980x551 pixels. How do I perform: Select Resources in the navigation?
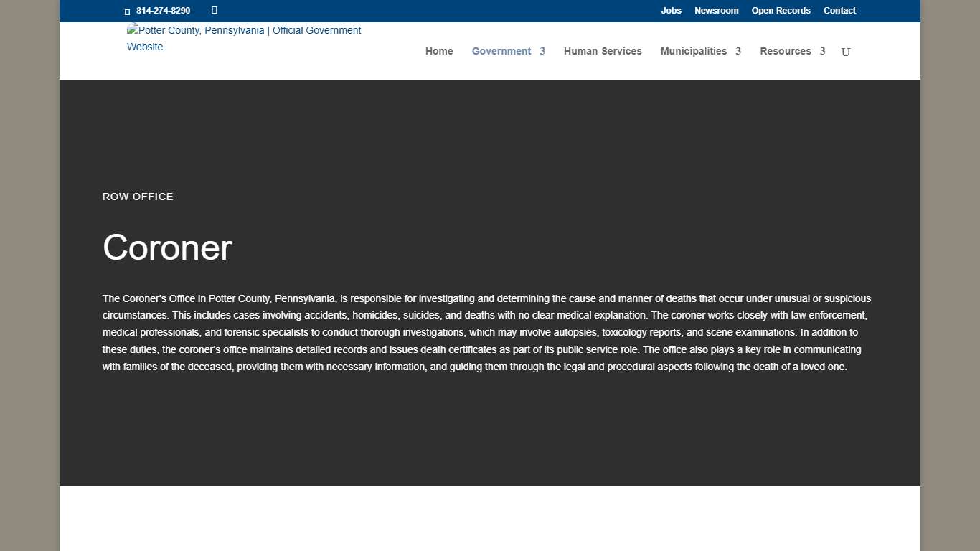[x=786, y=51]
